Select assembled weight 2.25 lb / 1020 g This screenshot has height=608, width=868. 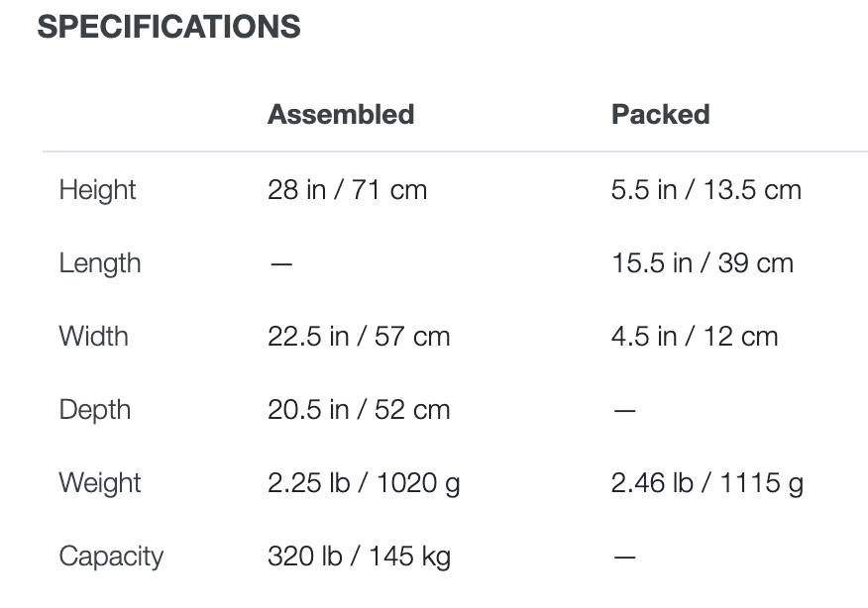(x=364, y=483)
